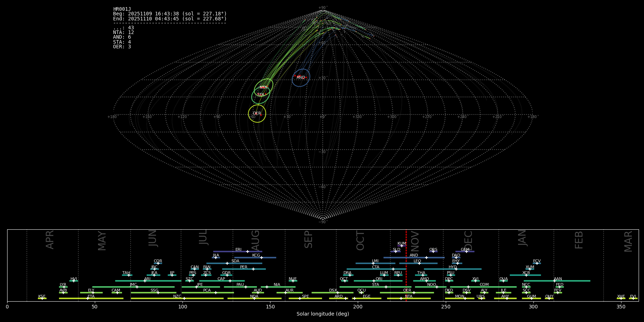Select the GEM shower label in timeline
This screenshot has height=322, width=644.
465,250
